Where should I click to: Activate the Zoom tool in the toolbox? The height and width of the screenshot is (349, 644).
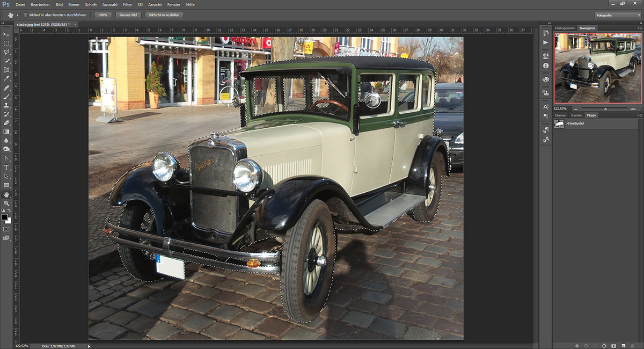click(x=6, y=203)
